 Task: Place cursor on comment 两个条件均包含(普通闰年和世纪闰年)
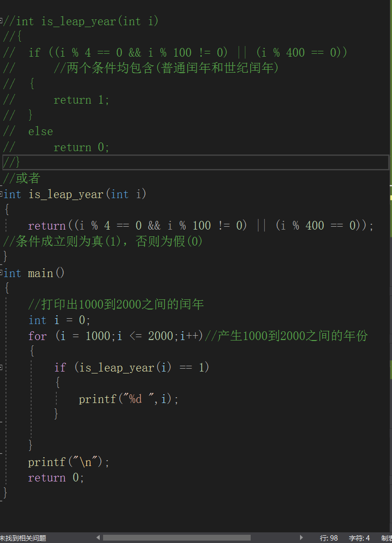(166, 68)
